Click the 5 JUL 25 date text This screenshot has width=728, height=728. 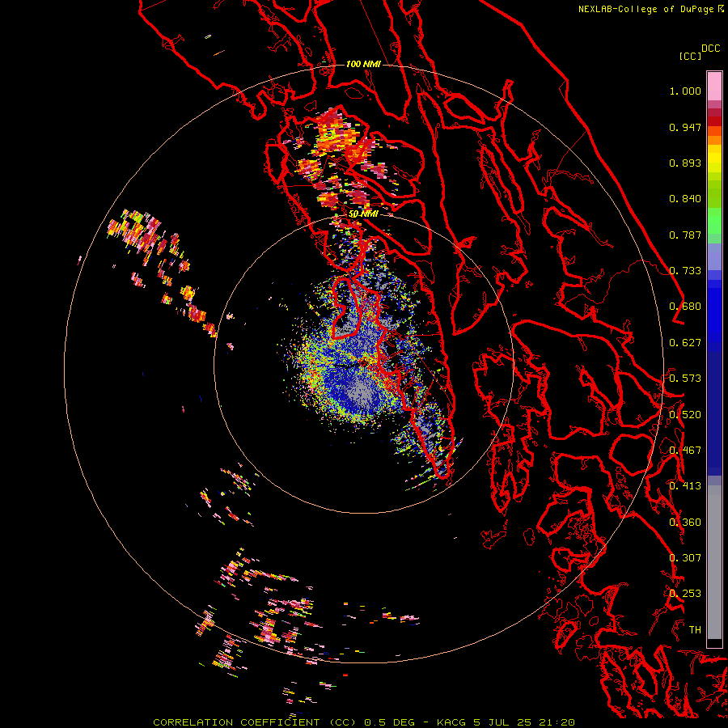tap(502, 722)
